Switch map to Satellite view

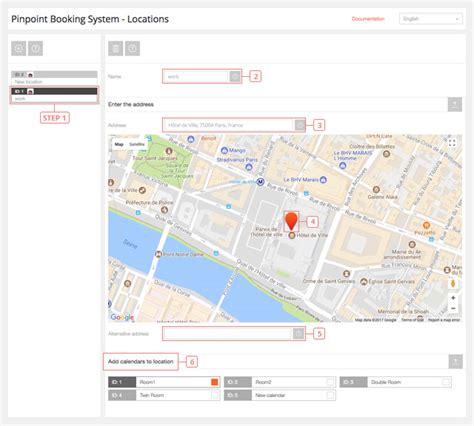(x=137, y=144)
